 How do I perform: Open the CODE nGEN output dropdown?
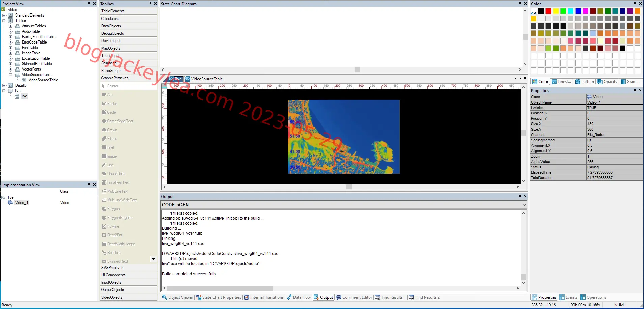click(524, 205)
